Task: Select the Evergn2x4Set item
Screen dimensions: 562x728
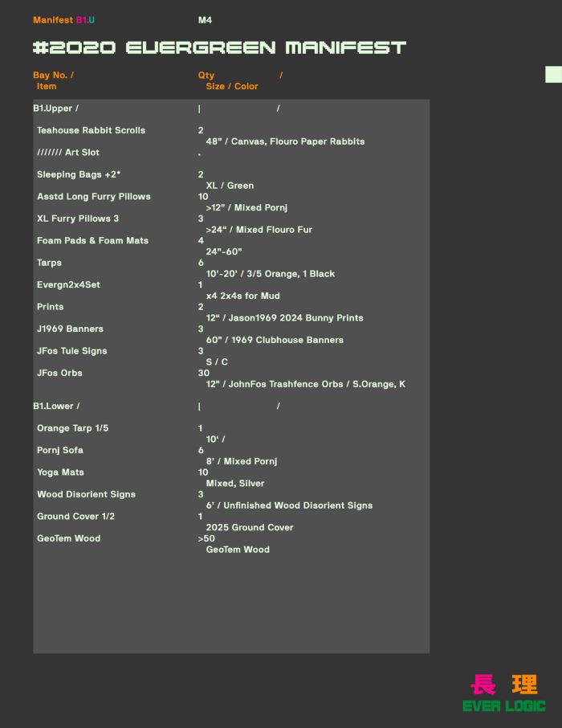Action: pyautogui.click(x=68, y=285)
